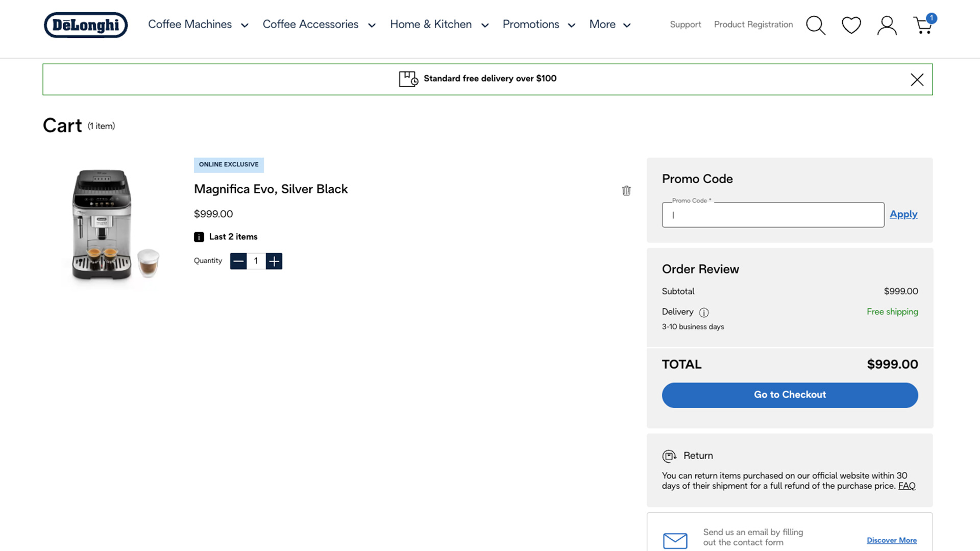Click the Return policy icon
This screenshot has height=551, width=980.
tap(669, 456)
